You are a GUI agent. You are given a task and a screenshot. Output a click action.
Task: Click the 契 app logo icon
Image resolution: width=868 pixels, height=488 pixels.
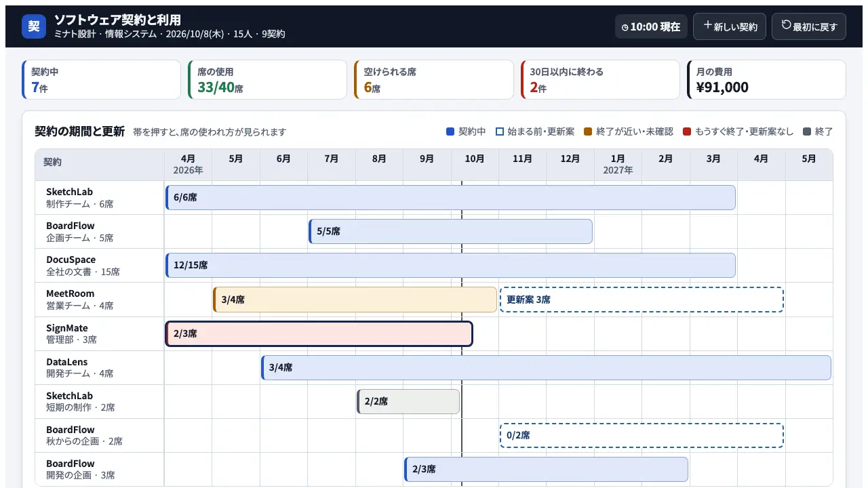pyautogui.click(x=34, y=26)
